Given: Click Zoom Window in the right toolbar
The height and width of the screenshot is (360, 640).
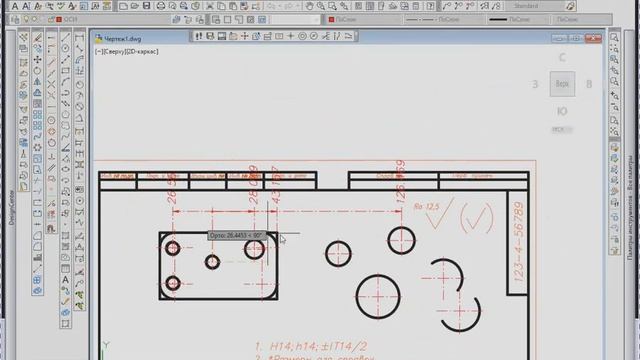Looking at the screenshot, I should 614,38.
